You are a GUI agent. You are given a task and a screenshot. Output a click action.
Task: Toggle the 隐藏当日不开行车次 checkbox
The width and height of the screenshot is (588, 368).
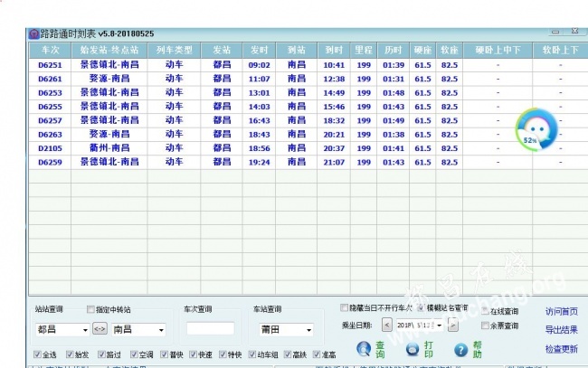tap(344, 307)
